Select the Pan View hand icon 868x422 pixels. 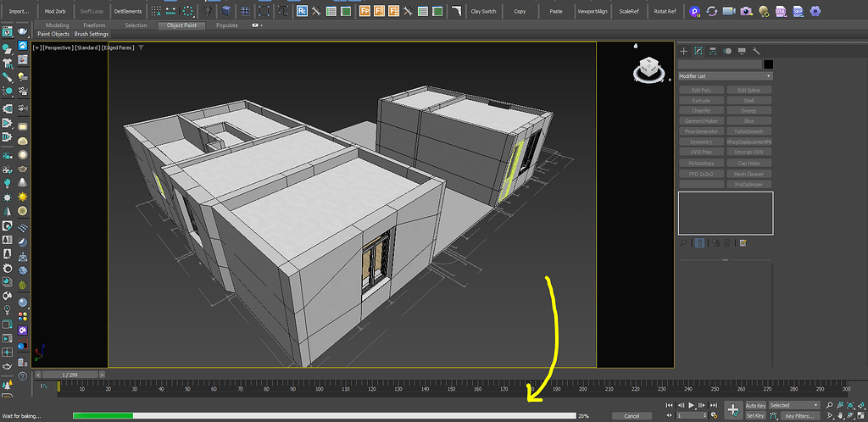840,415
